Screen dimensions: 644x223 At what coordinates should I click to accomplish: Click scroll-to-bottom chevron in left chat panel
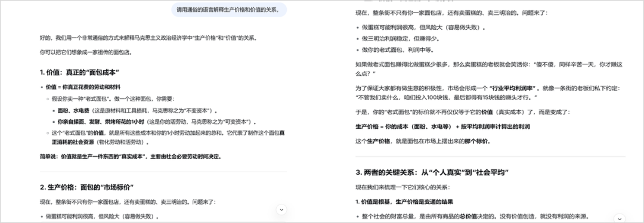point(281,209)
